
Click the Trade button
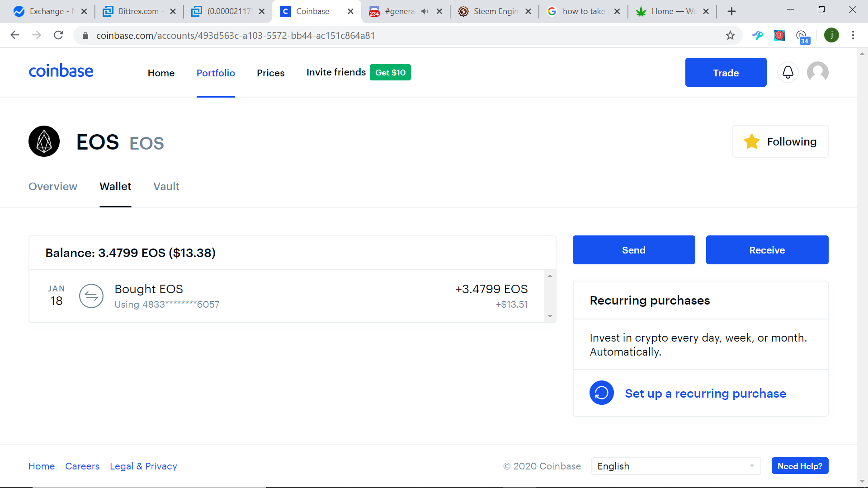(x=726, y=72)
